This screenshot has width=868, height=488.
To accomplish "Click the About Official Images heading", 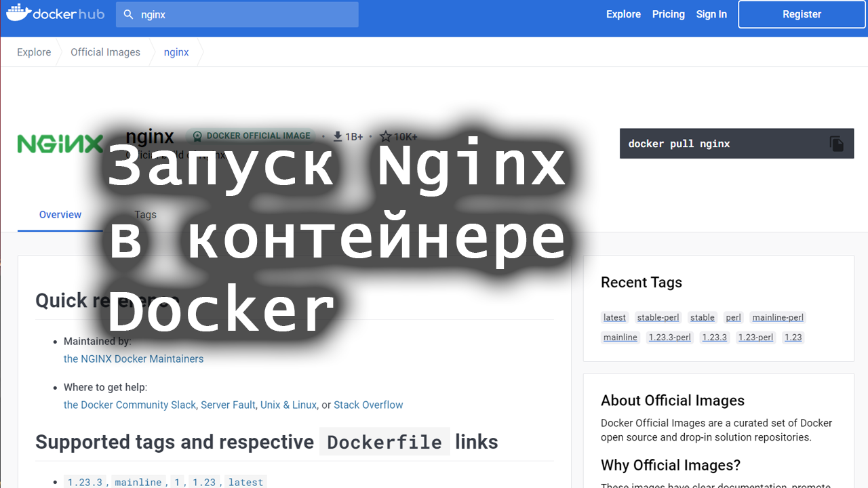I will 673,401.
